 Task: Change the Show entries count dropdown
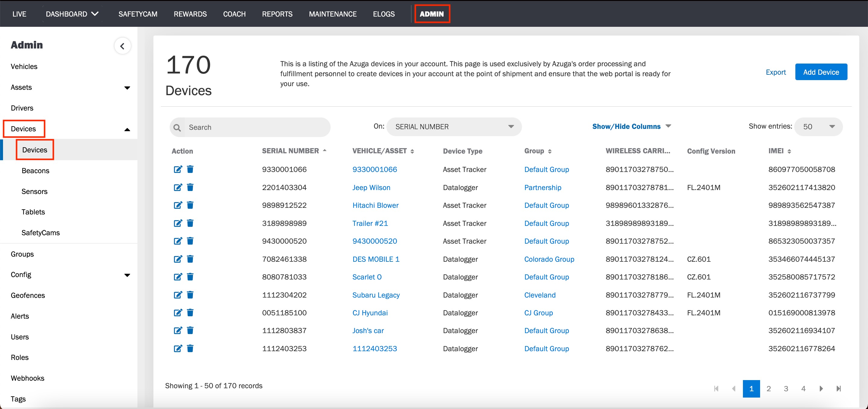819,127
